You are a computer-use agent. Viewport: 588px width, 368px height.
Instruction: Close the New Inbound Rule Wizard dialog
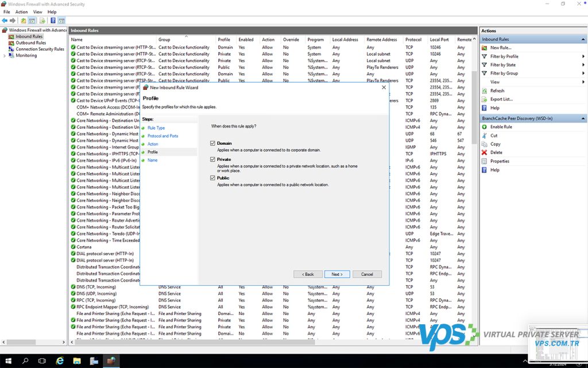384,87
